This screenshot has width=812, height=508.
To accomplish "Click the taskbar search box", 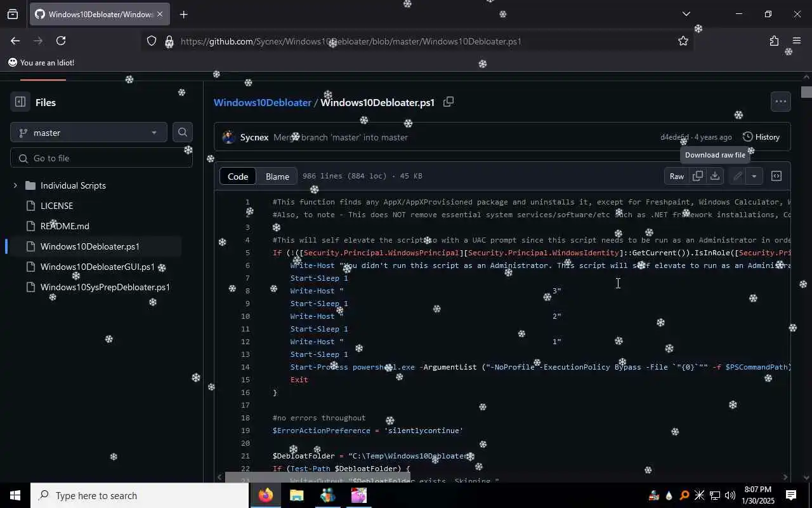I will click(x=140, y=495).
